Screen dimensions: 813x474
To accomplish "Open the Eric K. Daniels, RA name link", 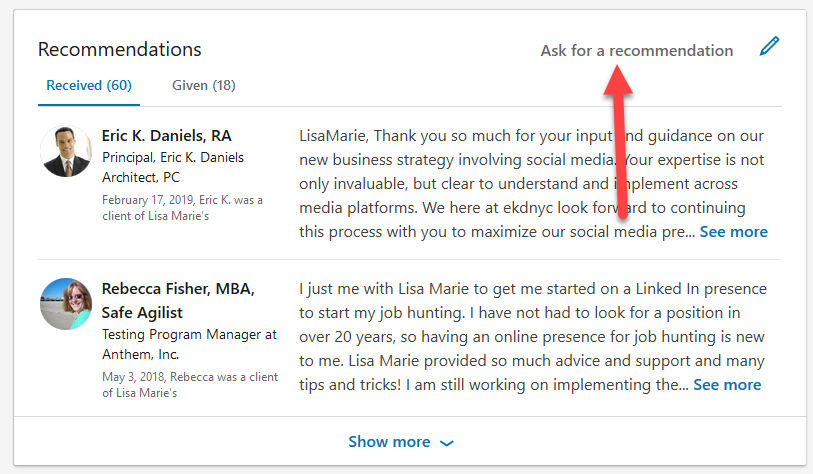I will point(166,136).
